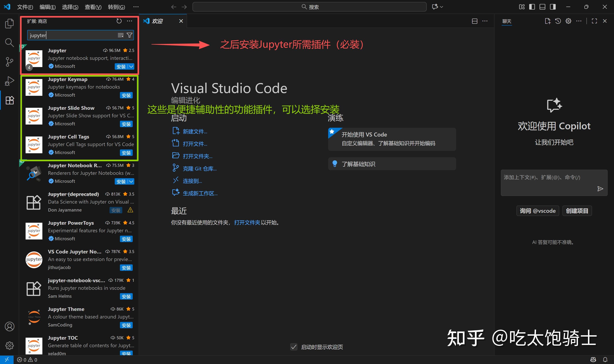Open the extension filter funnel icon
This screenshot has height=364, width=614.
130,35
